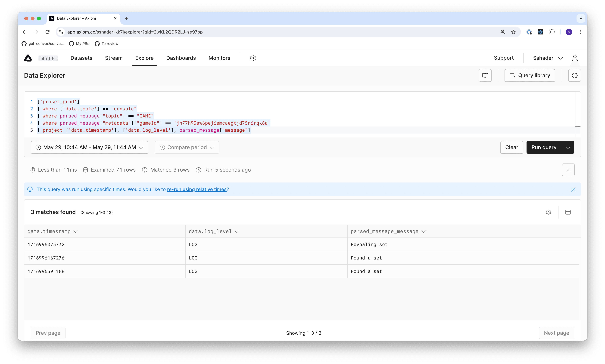Open the results table settings gear
Screen dimensions: 605x364
click(549, 212)
